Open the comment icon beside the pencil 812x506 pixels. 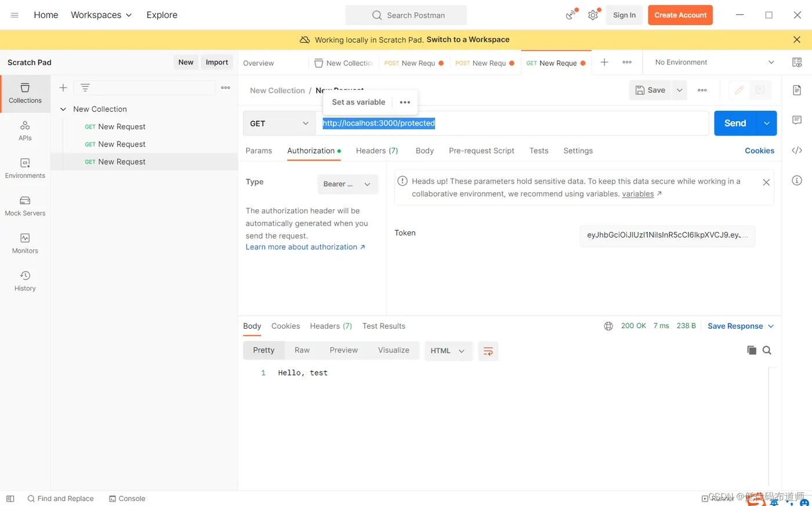click(760, 90)
